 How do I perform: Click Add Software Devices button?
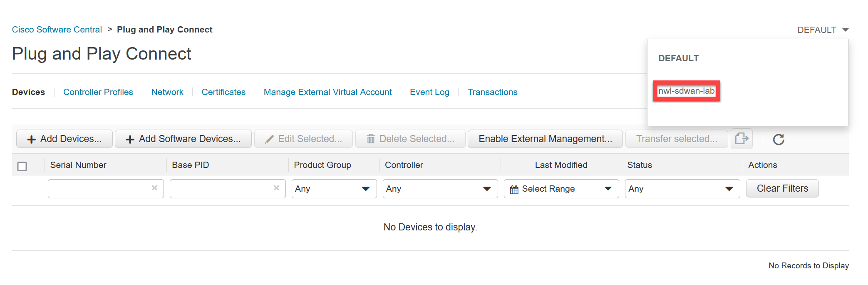(183, 139)
